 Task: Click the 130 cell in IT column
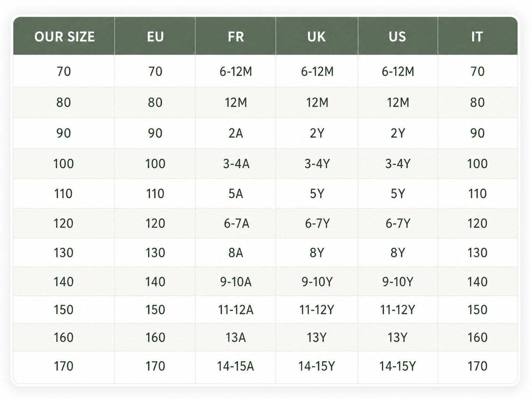point(477,252)
